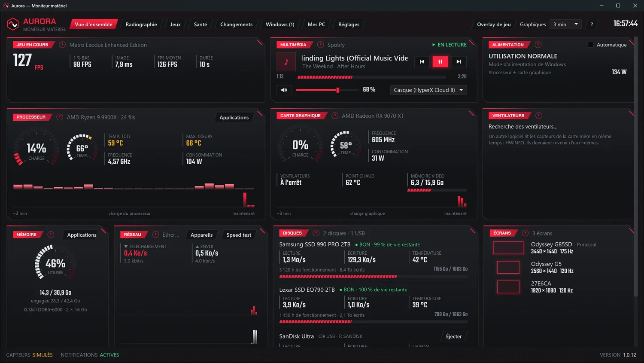Select the 27E6CA screen thumbnail
The height and width of the screenshot is (363, 644).
click(508, 287)
